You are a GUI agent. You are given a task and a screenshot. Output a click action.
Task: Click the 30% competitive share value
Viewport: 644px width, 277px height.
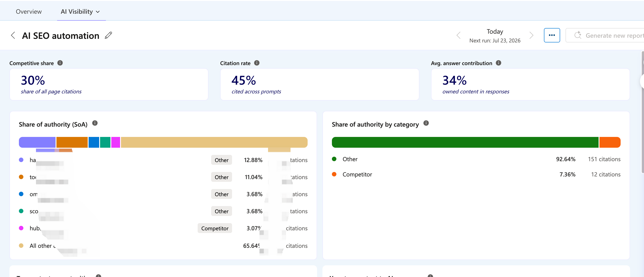(x=33, y=80)
